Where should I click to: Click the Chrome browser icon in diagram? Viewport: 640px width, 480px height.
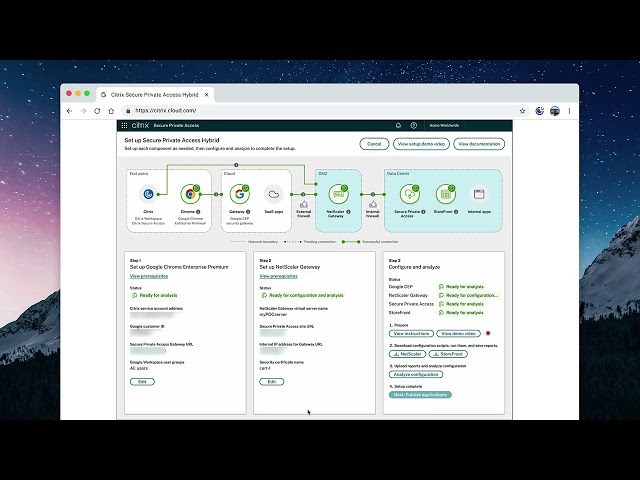tap(190, 194)
